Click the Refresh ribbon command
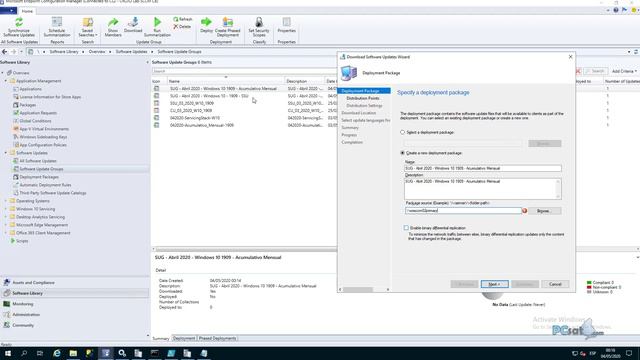Screen dimensions: 640x360 pyautogui.click(x=182, y=19)
